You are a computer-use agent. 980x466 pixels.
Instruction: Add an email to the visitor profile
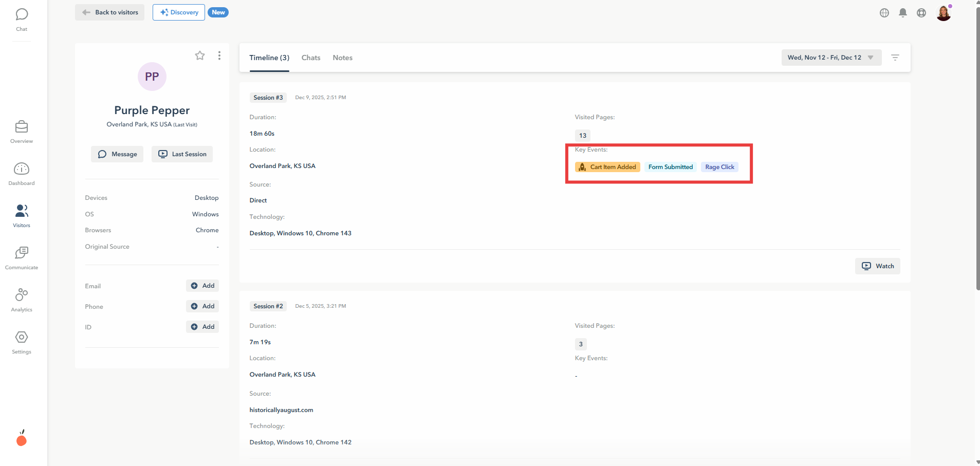pos(202,285)
